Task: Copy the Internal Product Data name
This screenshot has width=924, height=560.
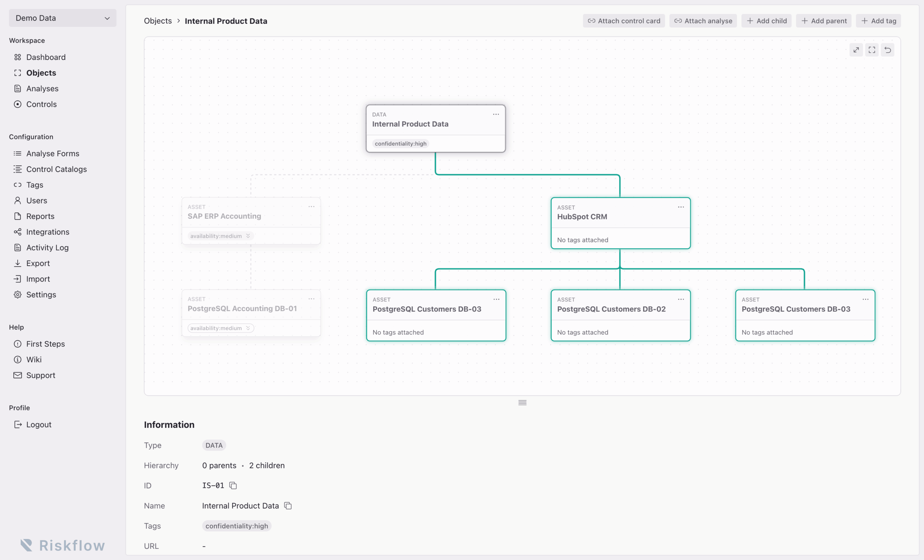Action: (x=288, y=506)
